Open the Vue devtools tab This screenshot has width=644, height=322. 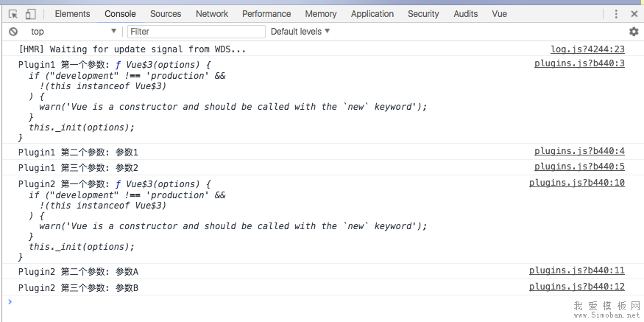(x=499, y=14)
